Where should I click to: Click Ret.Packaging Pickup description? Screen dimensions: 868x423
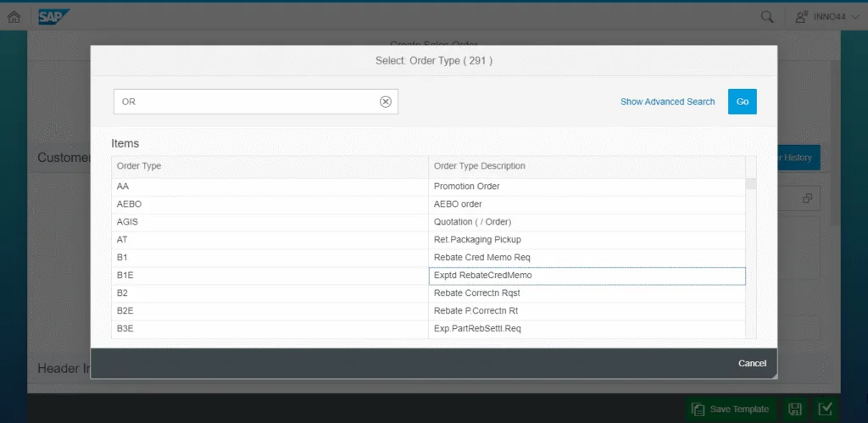click(x=477, y=240)
